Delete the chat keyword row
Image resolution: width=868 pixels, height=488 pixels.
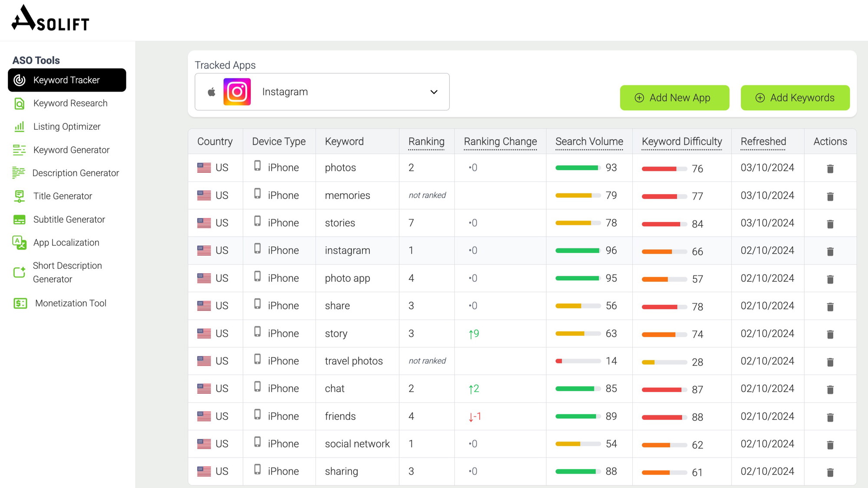[x=830, y=389]
